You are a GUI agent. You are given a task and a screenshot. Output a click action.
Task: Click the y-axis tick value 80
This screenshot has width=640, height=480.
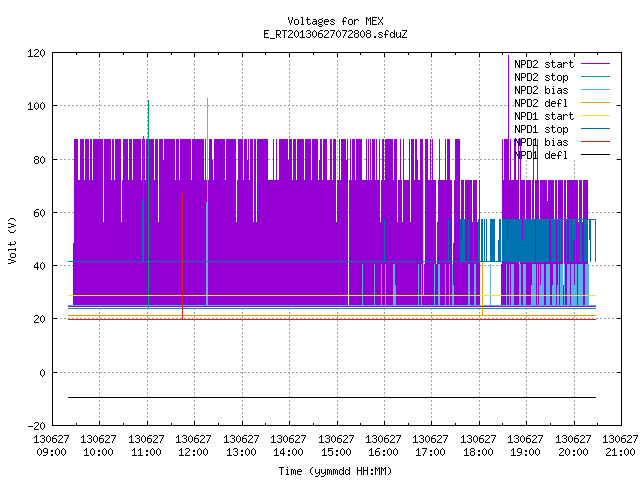click(x=39, y=160)
